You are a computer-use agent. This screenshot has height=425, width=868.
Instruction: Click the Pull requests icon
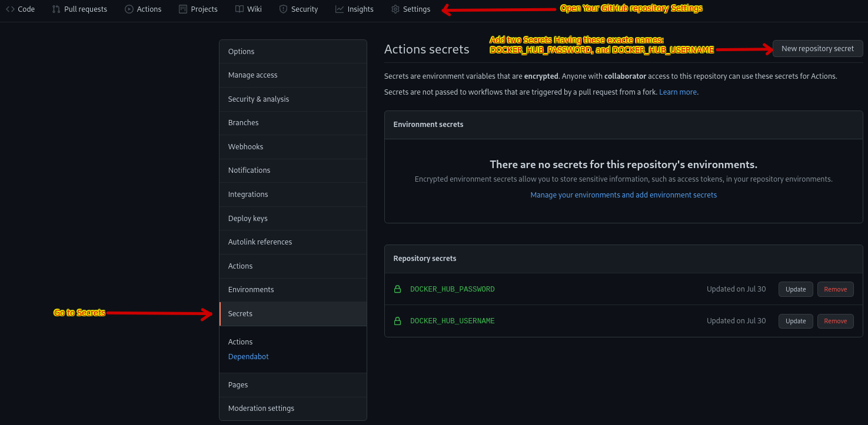(56, 9)
